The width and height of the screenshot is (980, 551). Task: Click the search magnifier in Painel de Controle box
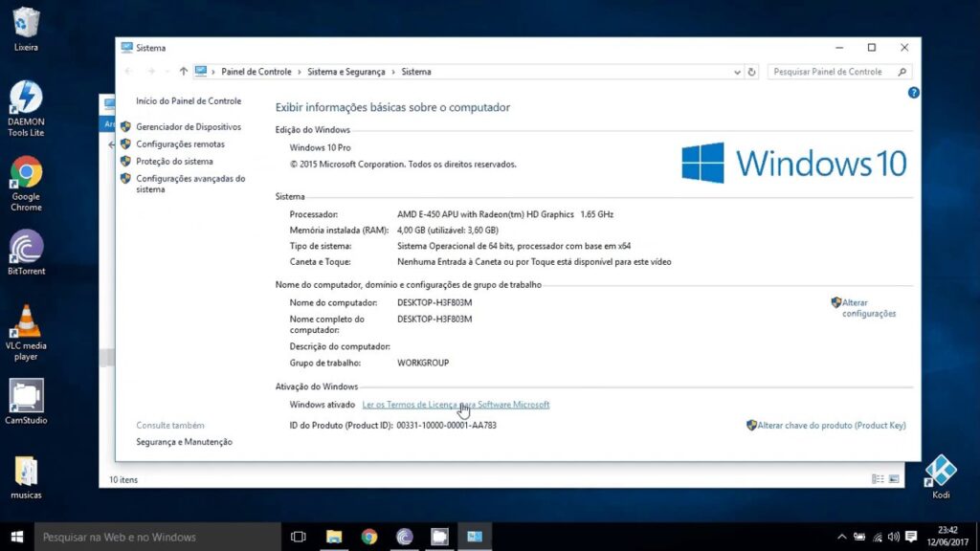coord(902,72)
